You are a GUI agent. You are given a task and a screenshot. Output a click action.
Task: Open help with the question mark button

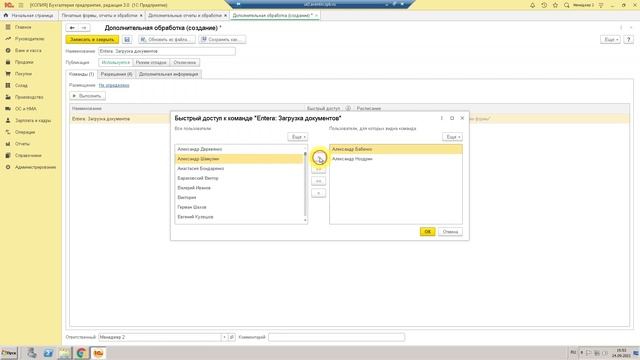tap(629, 40)
